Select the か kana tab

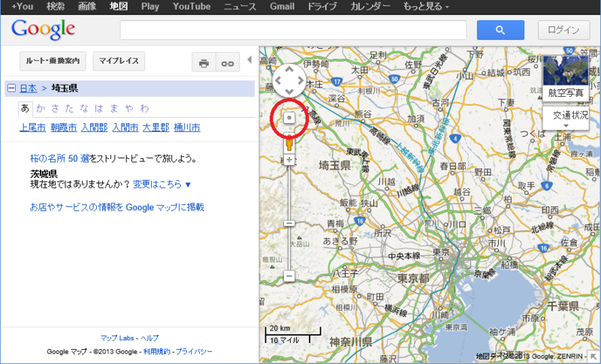click(x=41, y=109)
